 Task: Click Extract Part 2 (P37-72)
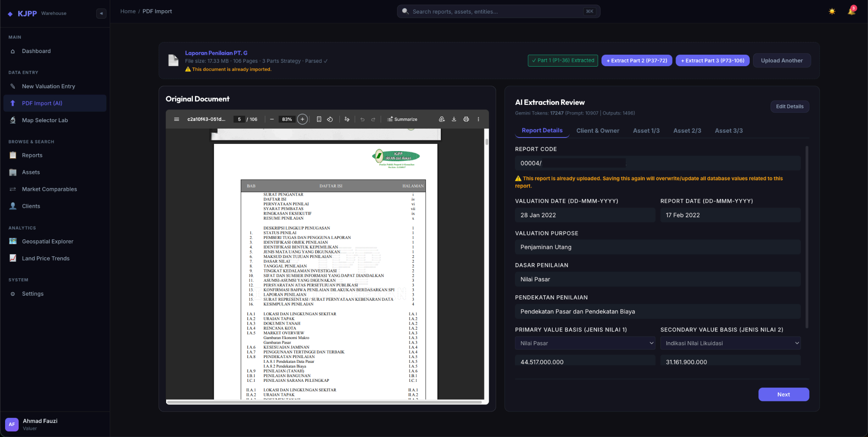637,61
